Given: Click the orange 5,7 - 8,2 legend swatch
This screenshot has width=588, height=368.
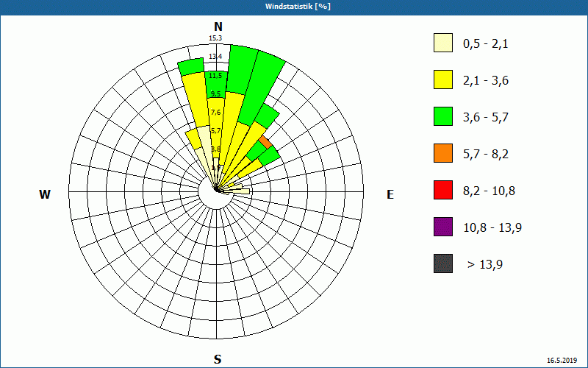Looking at the screenshot, I should [x=443, y=153].
